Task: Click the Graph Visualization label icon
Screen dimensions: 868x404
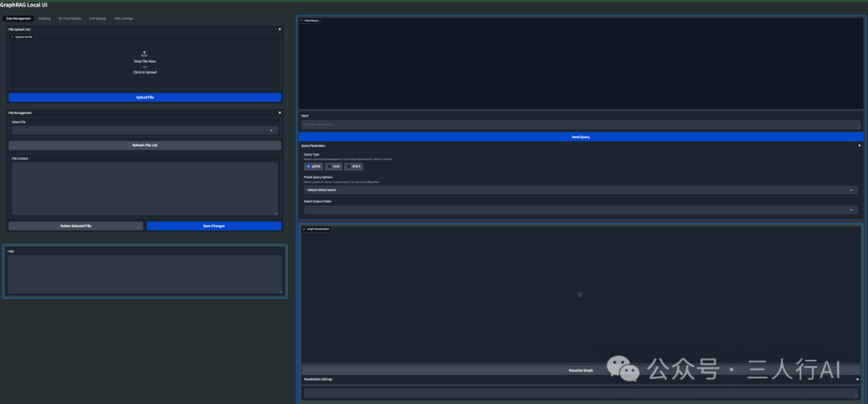Action: coord(305,229)
